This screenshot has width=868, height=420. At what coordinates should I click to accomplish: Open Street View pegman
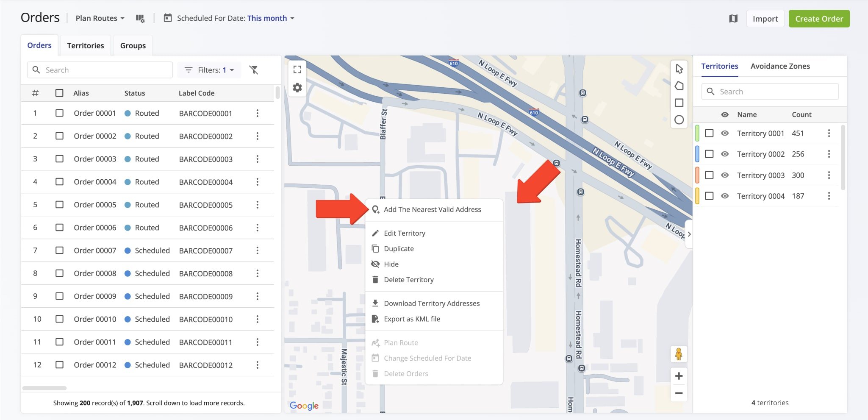tap(679, 354)
